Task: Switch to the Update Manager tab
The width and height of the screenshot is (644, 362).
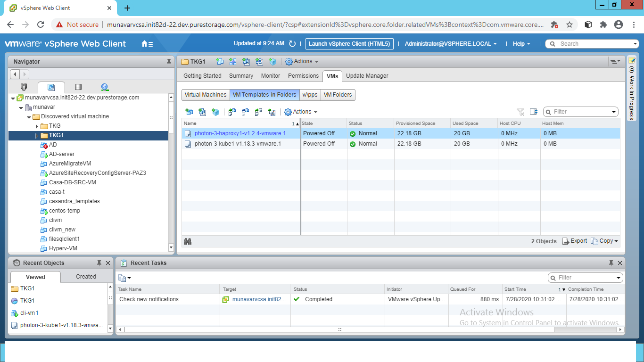Action: pos(367,76)
